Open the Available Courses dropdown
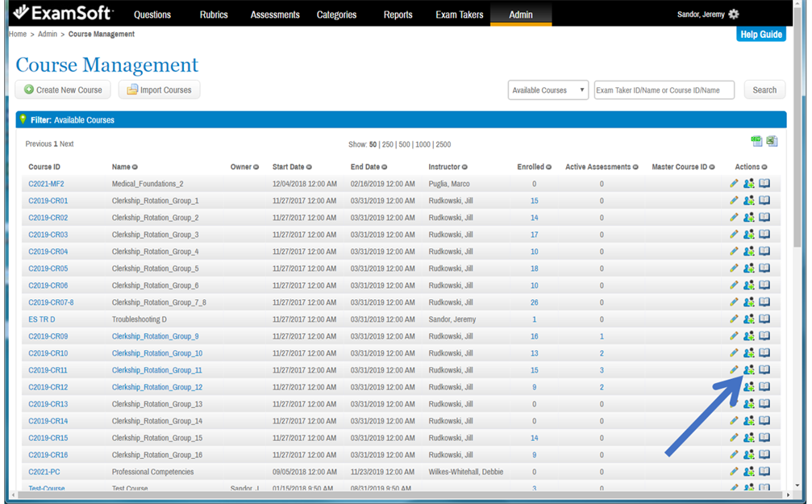 tap(548, 90)
